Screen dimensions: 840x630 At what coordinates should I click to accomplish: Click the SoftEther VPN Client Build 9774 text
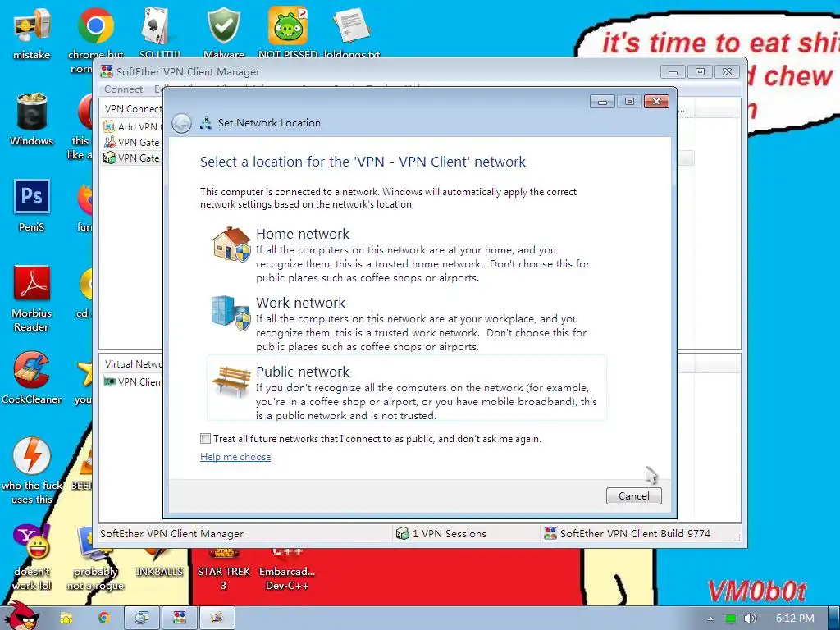(x=636, y=534)
